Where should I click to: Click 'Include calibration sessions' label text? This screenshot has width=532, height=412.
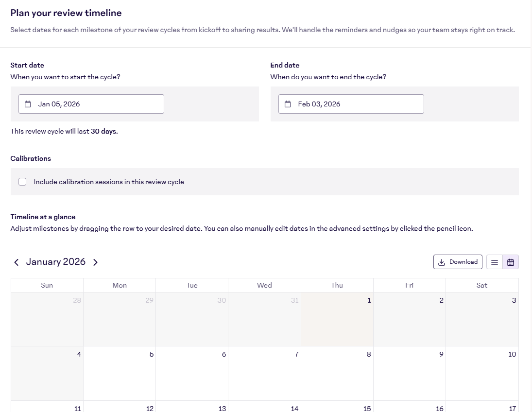(x=109, y=182)
